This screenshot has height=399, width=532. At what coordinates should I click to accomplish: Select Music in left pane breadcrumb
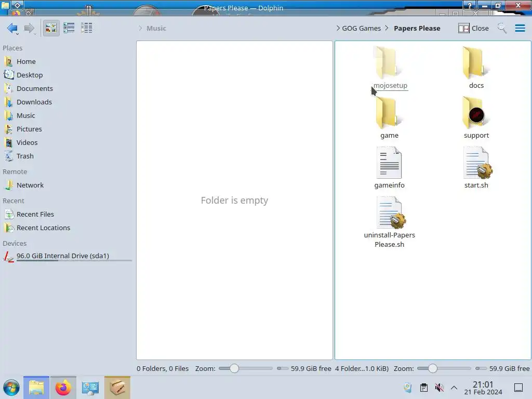pos(156,28)
